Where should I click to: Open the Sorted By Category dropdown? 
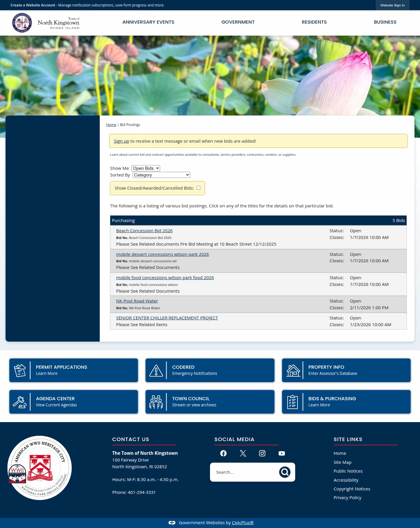(x=161, y=175)
